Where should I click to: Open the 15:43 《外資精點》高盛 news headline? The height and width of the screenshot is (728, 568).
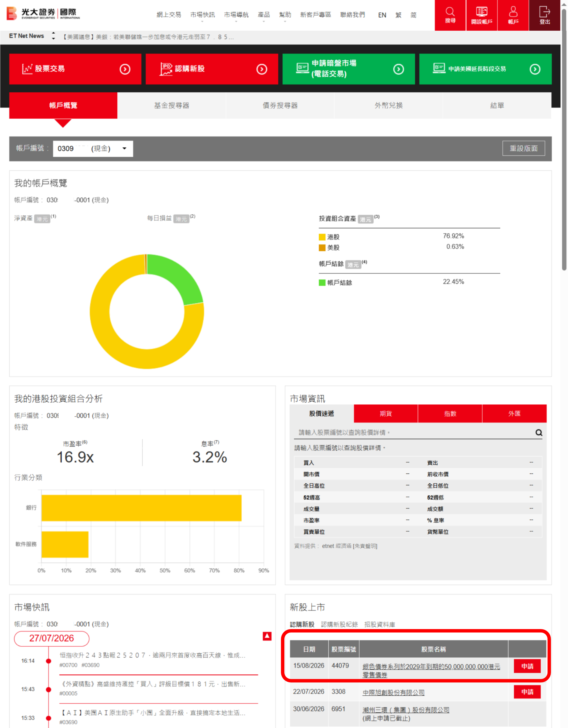tap(153, 684)
